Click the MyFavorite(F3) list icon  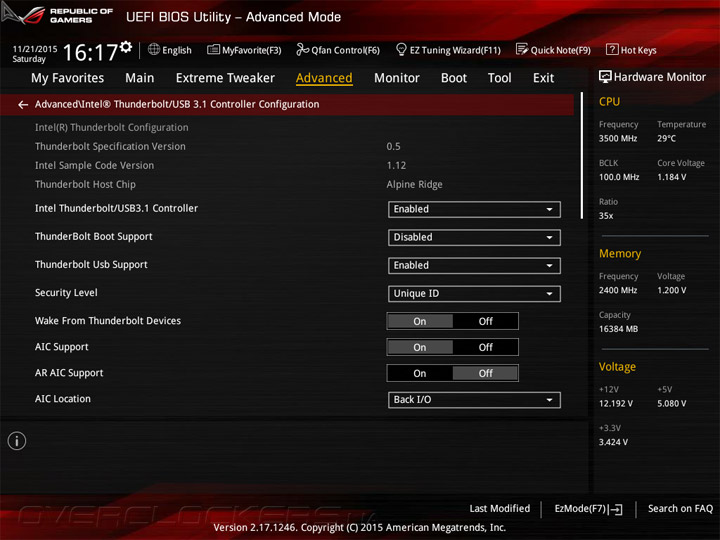[213, 50]
